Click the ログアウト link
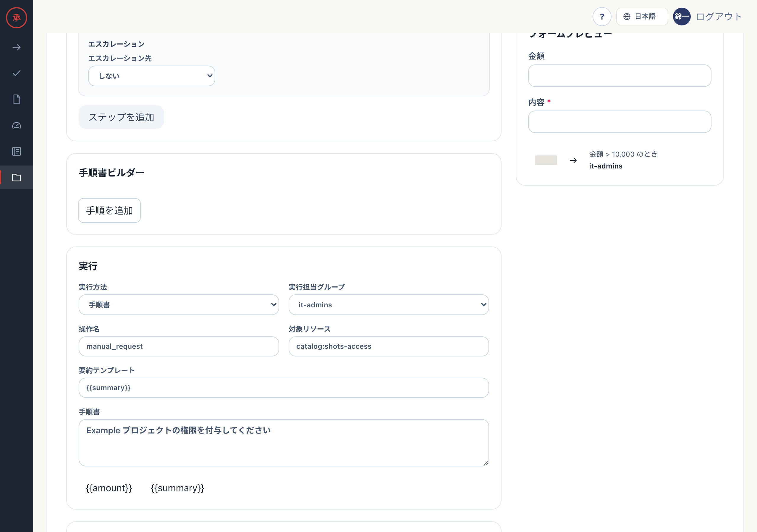The image size is (757, 532). 719,17
